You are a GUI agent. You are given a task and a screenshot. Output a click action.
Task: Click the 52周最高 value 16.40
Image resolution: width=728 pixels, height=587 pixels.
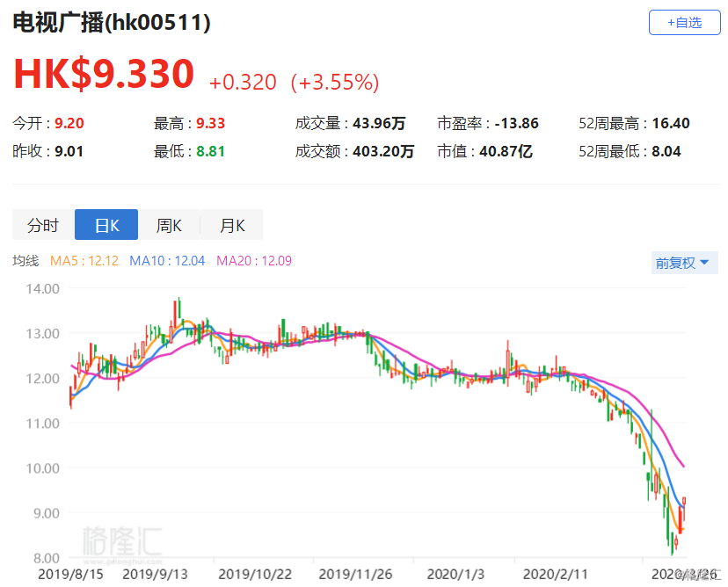[x=671, y=123]
